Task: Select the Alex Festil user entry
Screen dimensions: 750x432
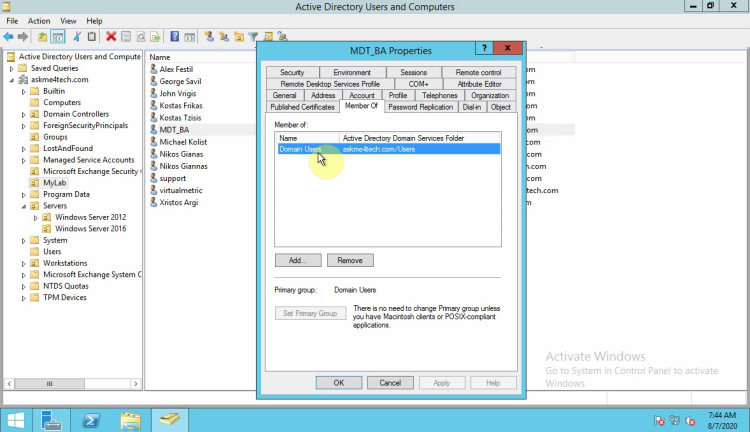Action: click(x=175, y=69)
